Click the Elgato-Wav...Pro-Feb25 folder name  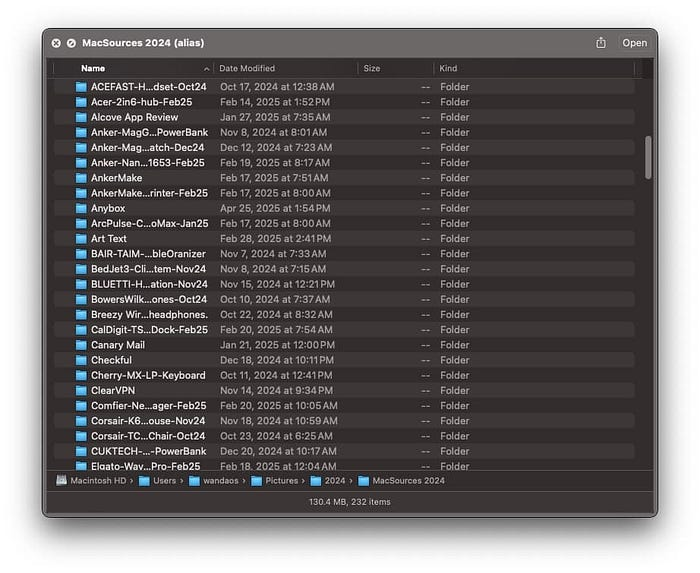coord(146,466)
